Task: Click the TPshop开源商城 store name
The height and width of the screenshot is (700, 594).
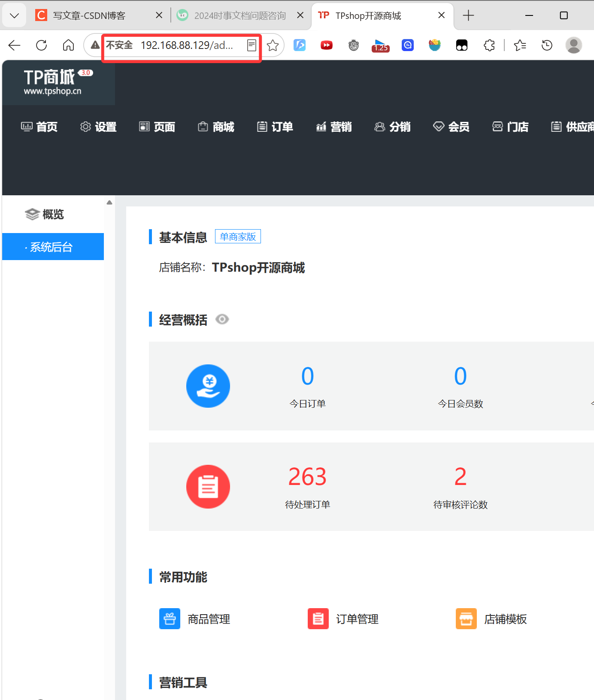Action: 258,267
